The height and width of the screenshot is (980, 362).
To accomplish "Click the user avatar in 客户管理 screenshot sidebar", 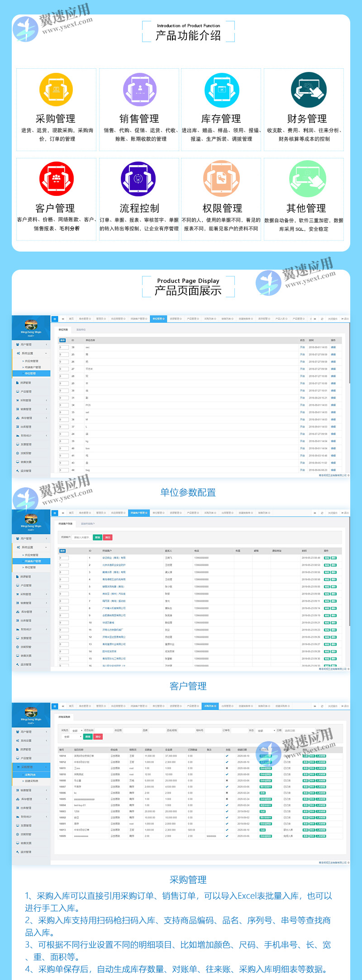I will pyautogui.click(x=31, y=519).
